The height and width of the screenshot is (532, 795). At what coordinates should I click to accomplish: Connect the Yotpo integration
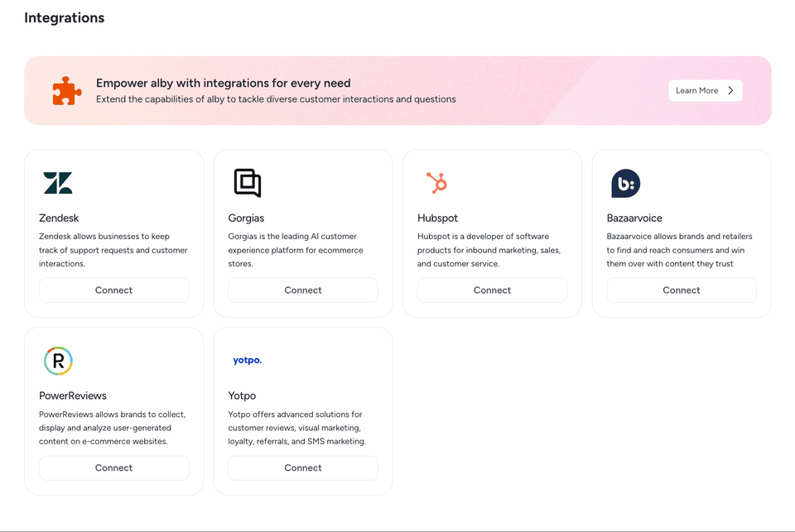tap(303, 468)
